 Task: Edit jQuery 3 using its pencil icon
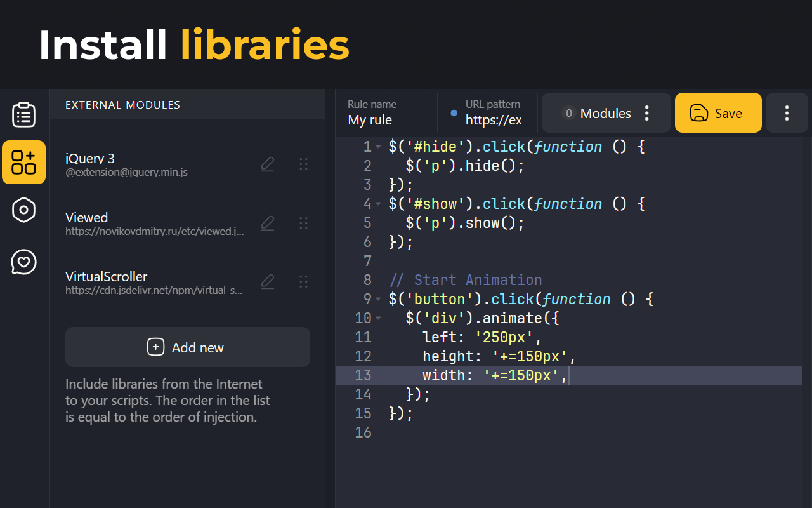tap(267, 164)
